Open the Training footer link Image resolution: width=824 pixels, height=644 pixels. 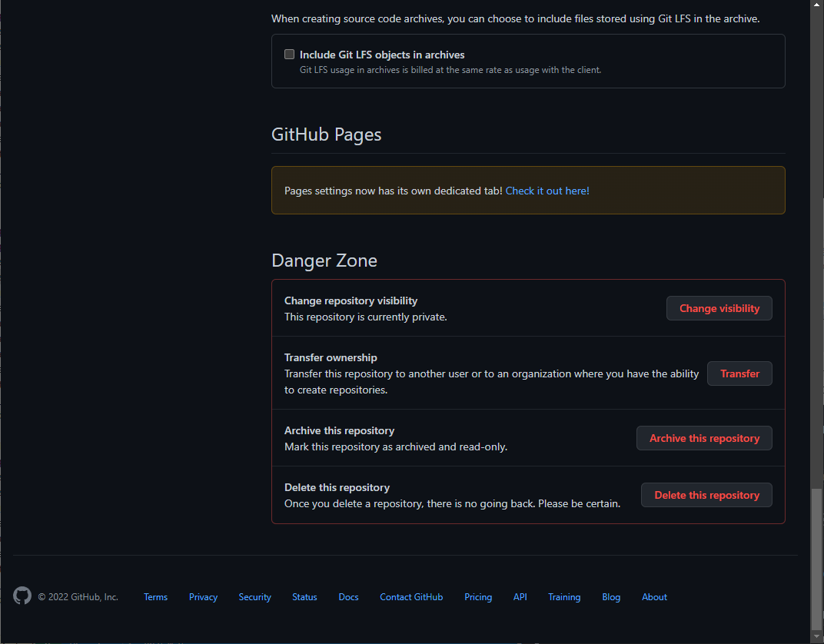(564, 596)
